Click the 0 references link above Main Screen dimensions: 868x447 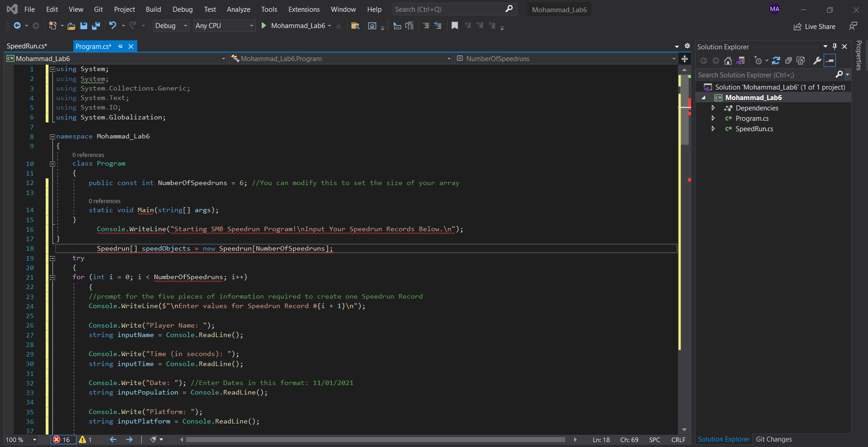click(105, 201)
